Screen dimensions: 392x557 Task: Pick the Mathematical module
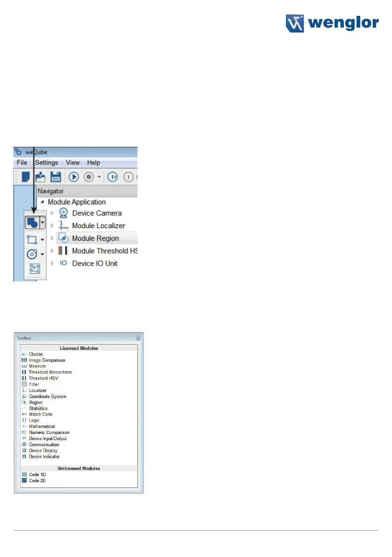(x=42, y=426)
